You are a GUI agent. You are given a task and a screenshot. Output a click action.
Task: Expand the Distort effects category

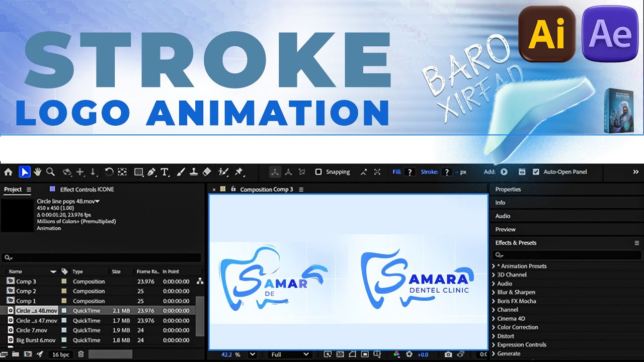(494, 336)
